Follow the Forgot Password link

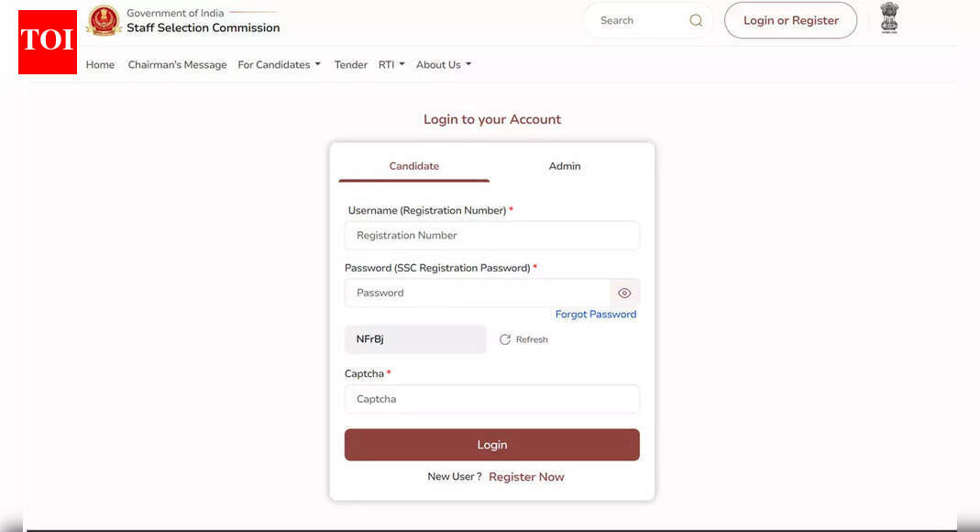click(595, 315)
